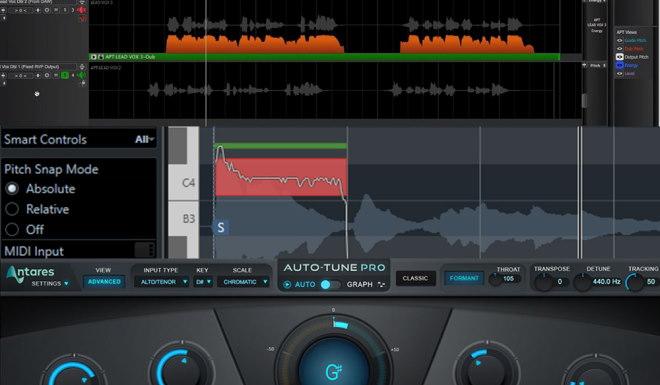Click the S marker on the pitch graph

[221, 228]
